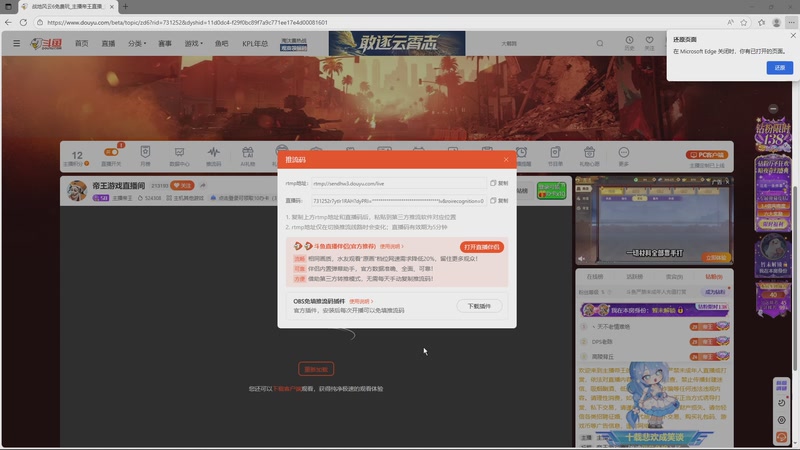Image resolution: width=800 pixels, height=450 pixels.
Task: Click the 重新加载 reload button
Action: point(316,369)
